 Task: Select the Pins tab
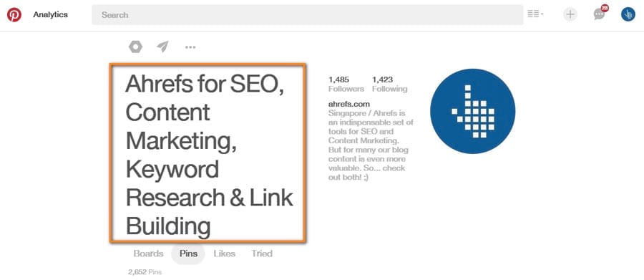coord(188,254)
